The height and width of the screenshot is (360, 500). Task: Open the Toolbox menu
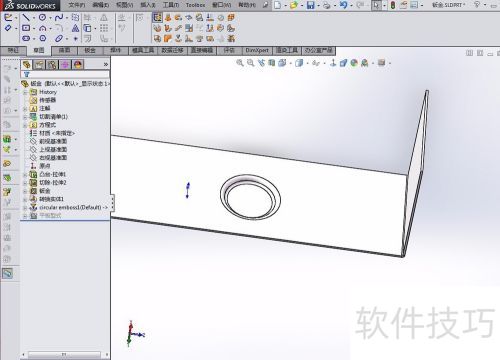pyautogui.click(x=195, y=5)
